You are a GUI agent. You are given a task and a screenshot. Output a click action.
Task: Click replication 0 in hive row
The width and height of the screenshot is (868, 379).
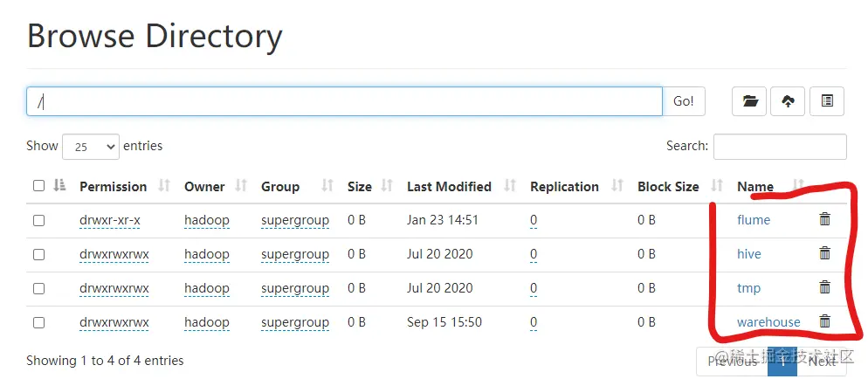tap(534, 254)
